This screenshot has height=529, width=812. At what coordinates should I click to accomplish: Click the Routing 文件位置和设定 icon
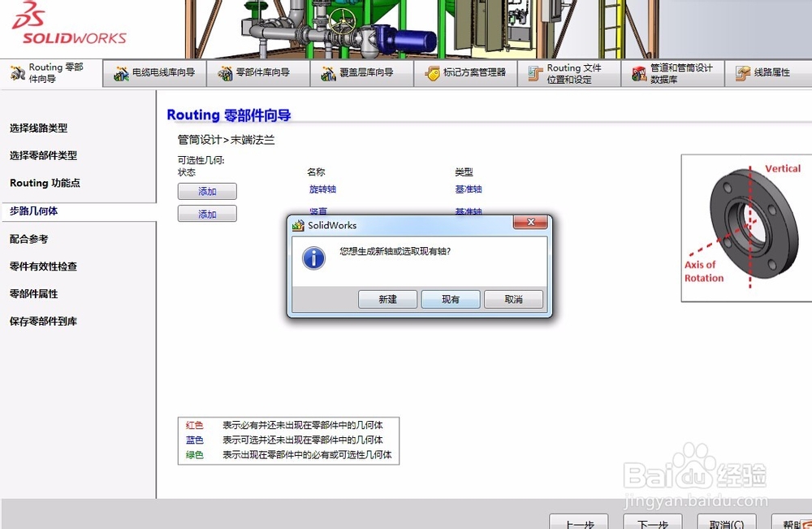536,74
